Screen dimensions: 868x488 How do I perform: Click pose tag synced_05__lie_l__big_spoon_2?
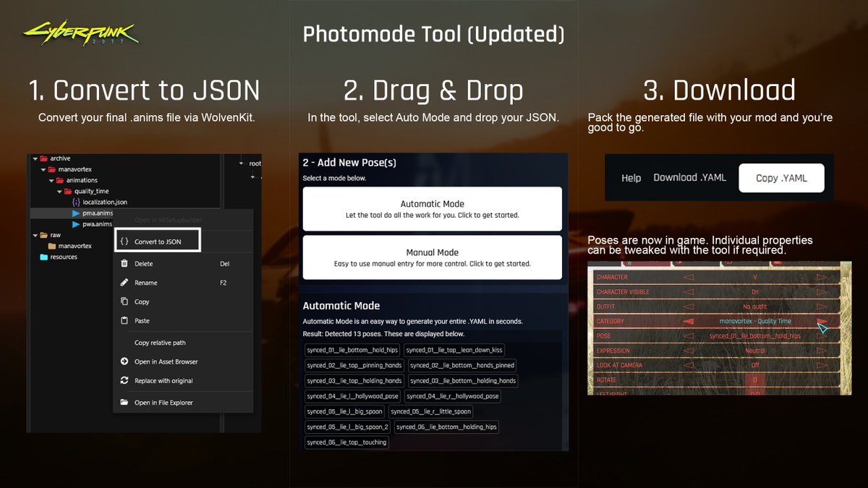pos(348,427)
